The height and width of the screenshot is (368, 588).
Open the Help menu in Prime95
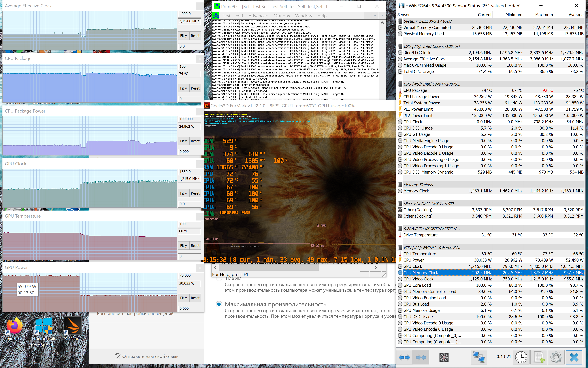pyautogui.click(x=322, y=16)
